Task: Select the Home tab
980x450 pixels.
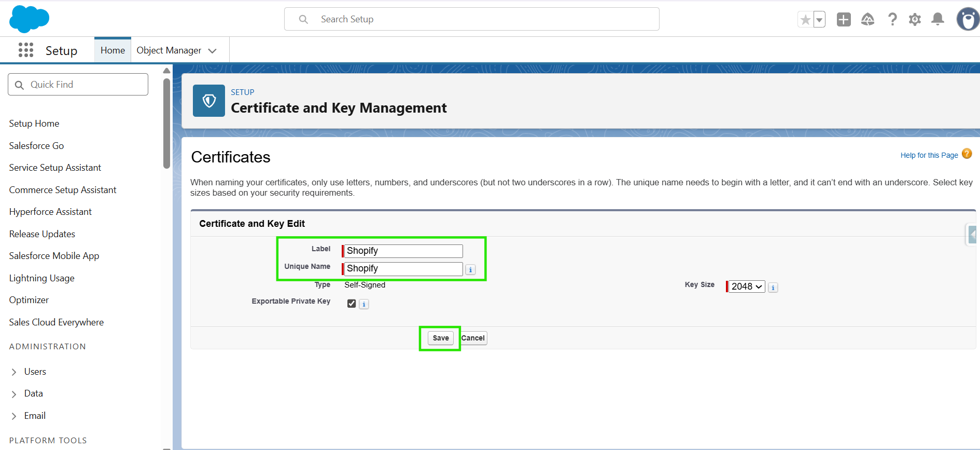Action: [113, 50]
